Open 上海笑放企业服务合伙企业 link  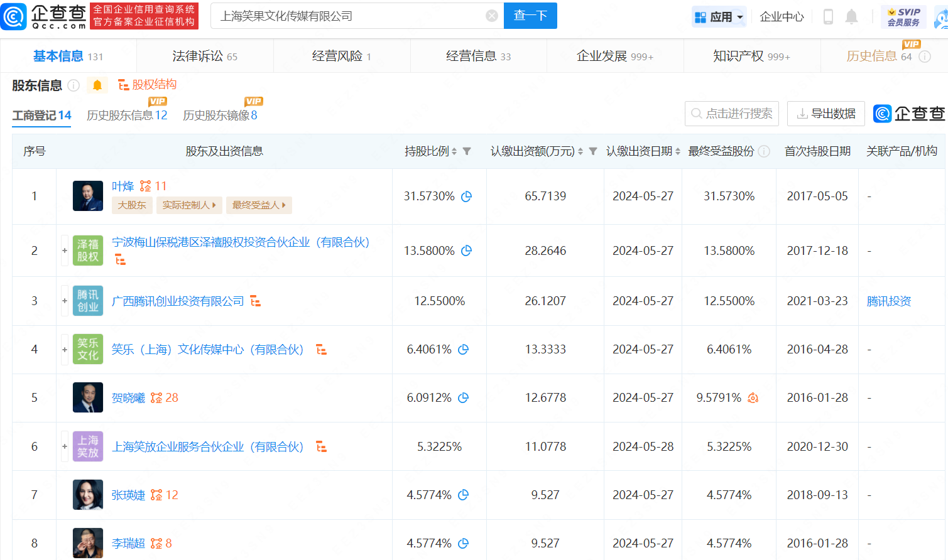pos(207,447)
